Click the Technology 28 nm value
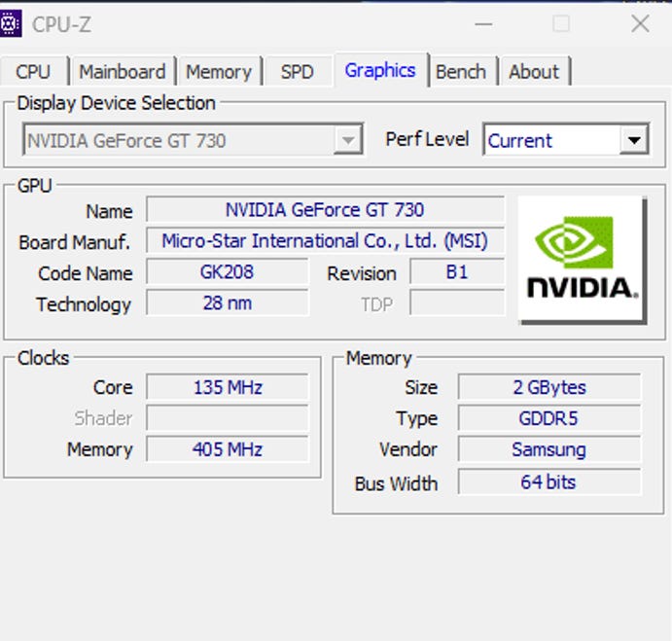The image size is (672, 641). (x=228, y=303)
